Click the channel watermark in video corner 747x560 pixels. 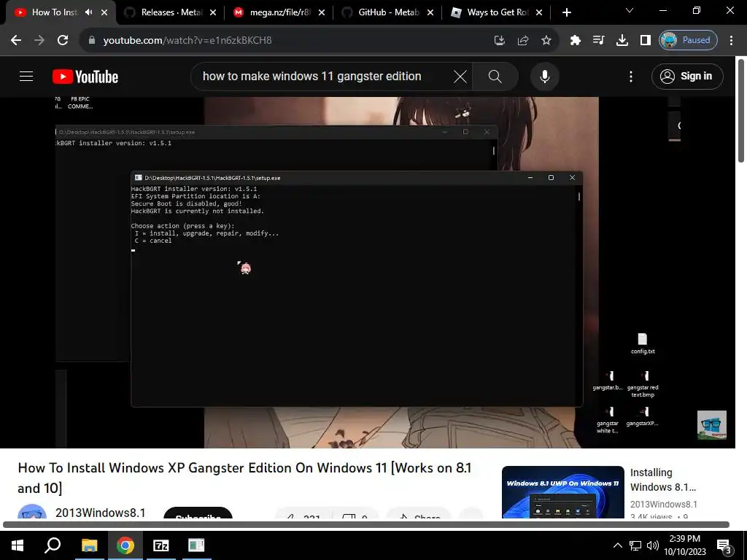[x=712, y=425]
